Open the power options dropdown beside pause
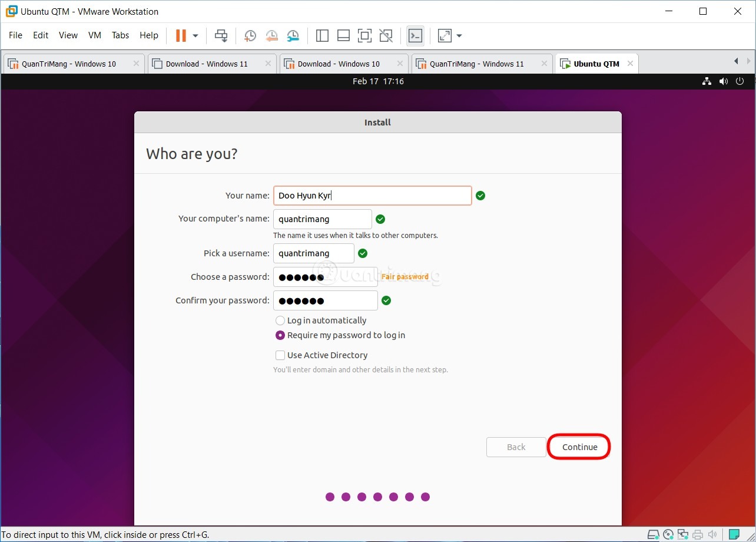Screen dimensions: 756x542 195,36
